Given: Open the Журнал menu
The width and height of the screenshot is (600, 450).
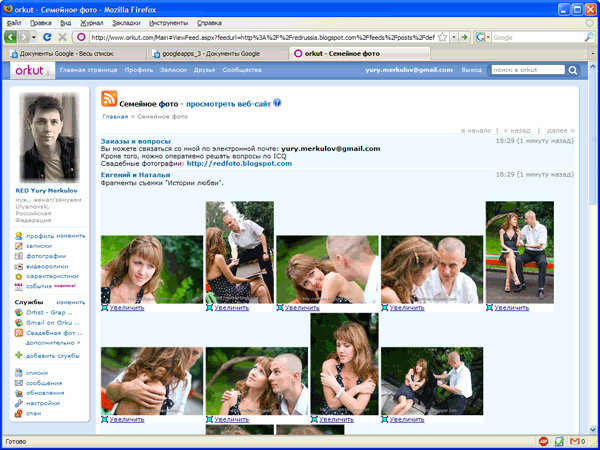Looking at the screenshot, I should point(91,23).
